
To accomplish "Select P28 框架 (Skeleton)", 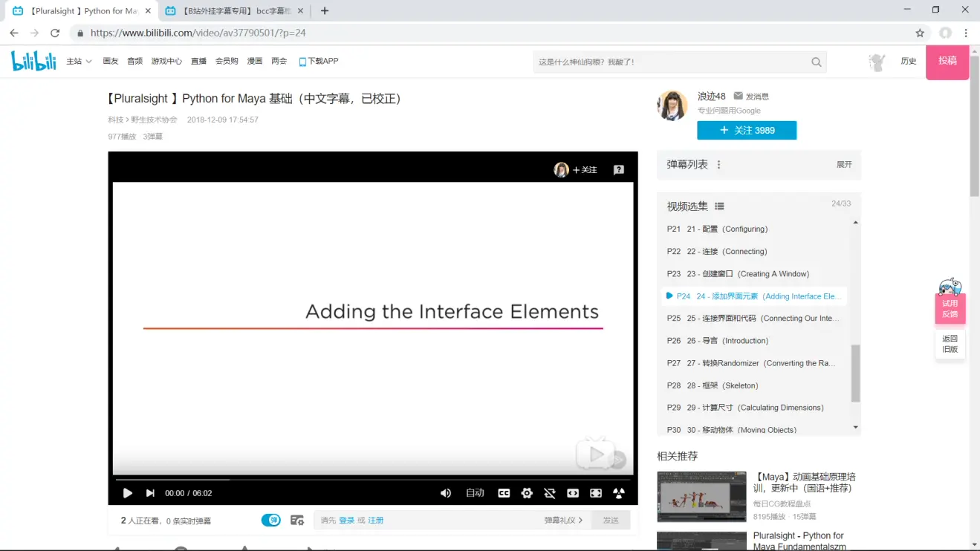I will [x=754, y=385].
